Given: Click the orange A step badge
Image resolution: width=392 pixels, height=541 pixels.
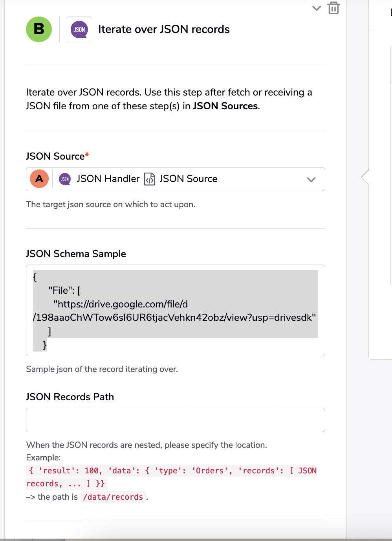Looking at the screenshot, I should pyautogui.click(x=39, y=179).
